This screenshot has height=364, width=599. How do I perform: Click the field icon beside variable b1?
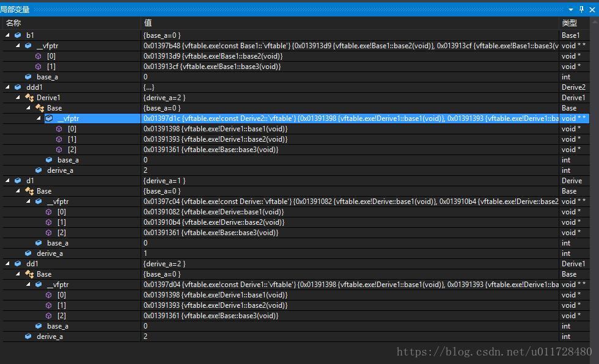(18, 35)
